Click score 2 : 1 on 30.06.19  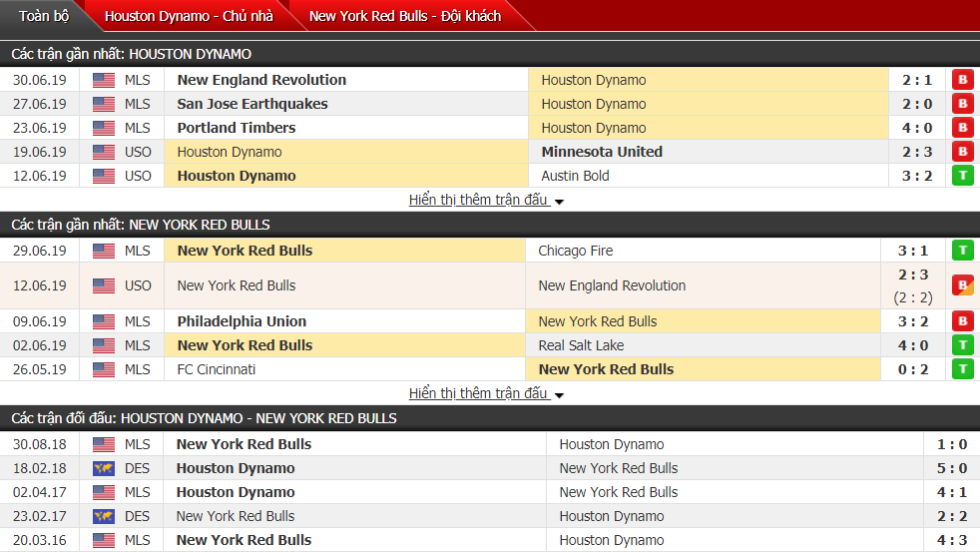(x=917, y=80)
